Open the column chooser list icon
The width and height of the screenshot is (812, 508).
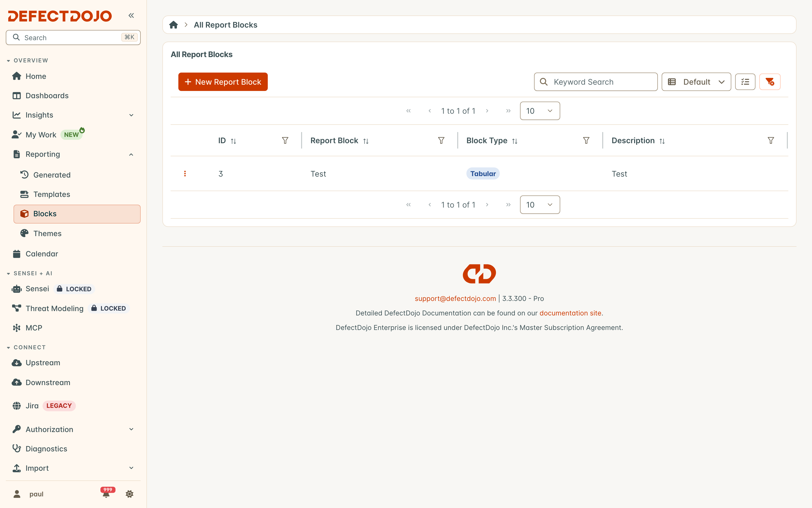click(745, 82)
